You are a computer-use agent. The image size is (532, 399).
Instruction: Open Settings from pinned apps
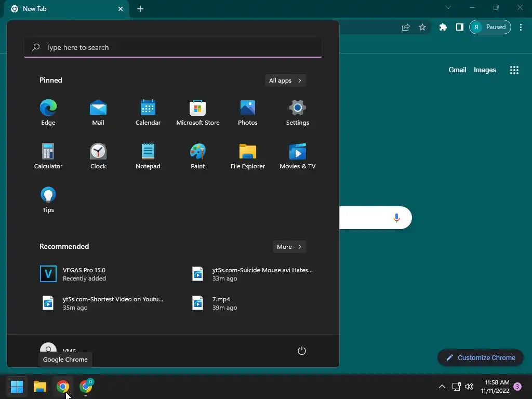(298, 112)
